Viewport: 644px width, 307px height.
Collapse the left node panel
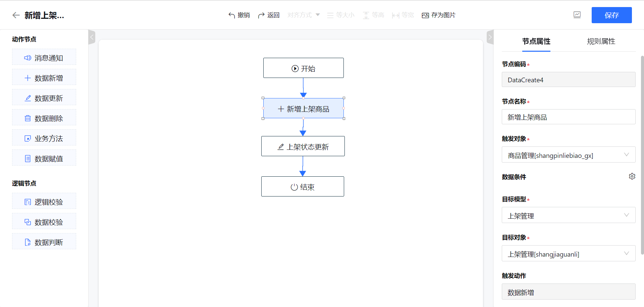(x=92, y=37)
